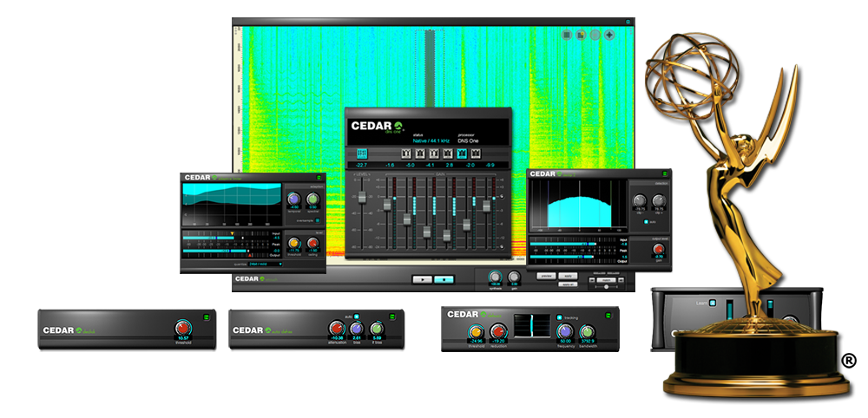Click the debuzz orange threshold knob

click(476, 332)
